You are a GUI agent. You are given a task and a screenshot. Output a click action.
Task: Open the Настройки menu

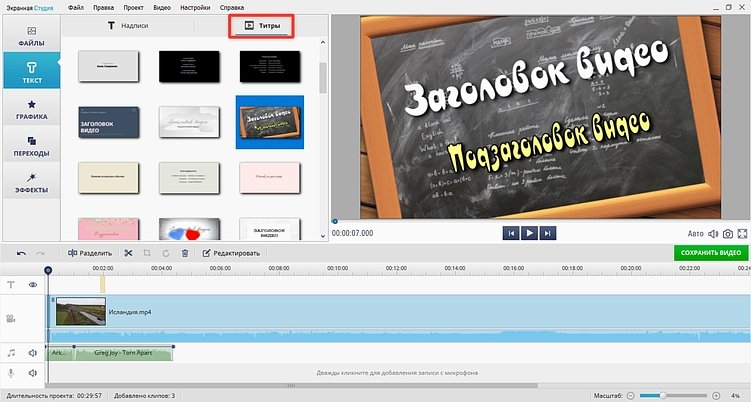(195, 8)
